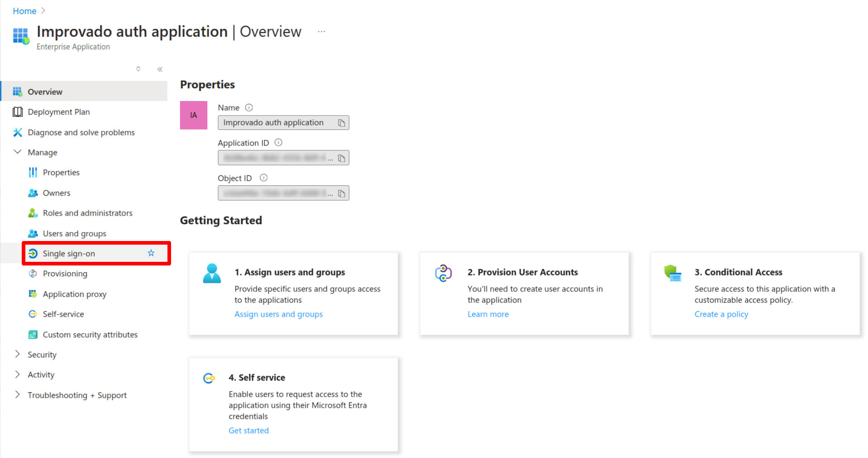Viewport: 868px width, 458px height.
Task: Click the Conditional Access shield icon
Action: point(673,273)
